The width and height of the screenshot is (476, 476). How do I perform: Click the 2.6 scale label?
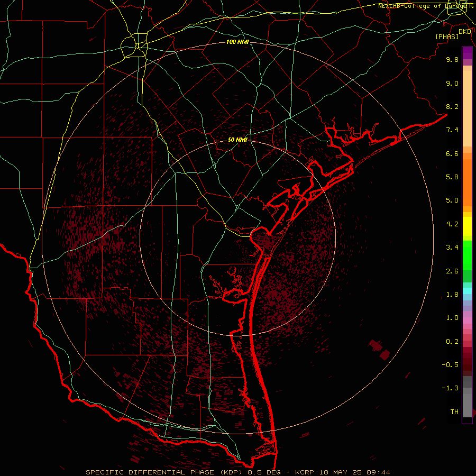click(x=452, y=271)
